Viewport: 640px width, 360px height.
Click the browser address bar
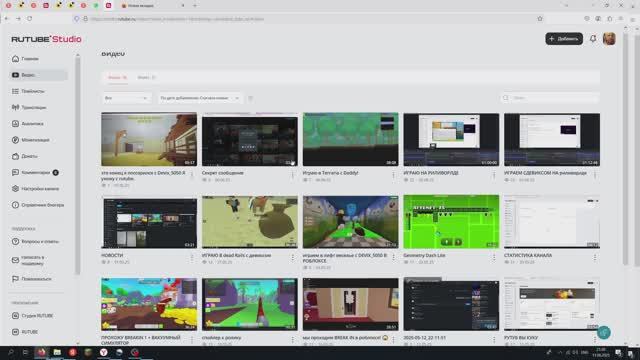[310, 19]
